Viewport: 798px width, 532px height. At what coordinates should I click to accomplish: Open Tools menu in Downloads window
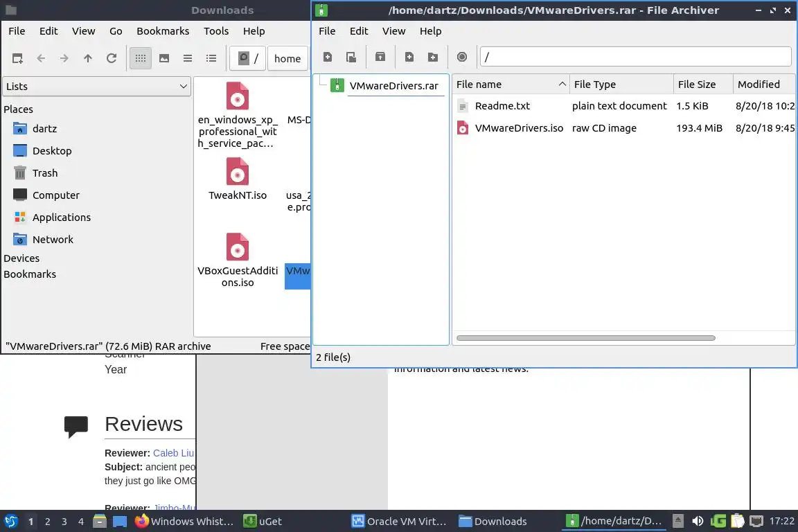pos(216,31)
